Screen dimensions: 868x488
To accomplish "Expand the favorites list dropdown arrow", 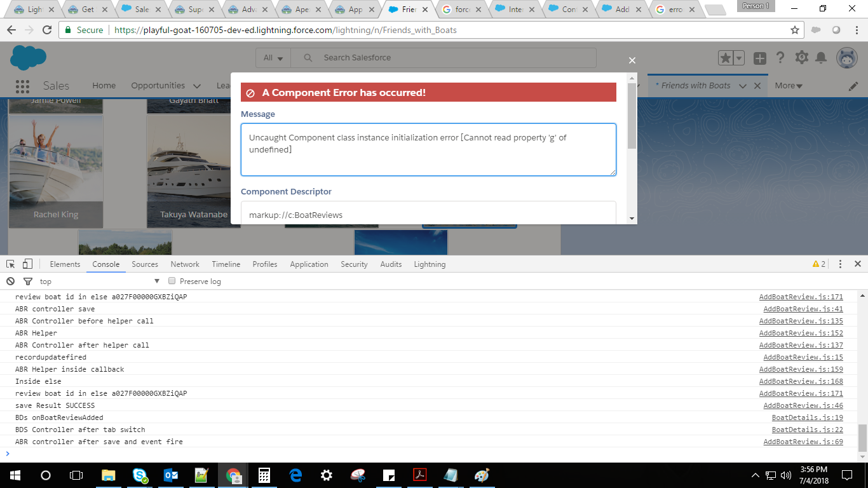I will [739, 58].
